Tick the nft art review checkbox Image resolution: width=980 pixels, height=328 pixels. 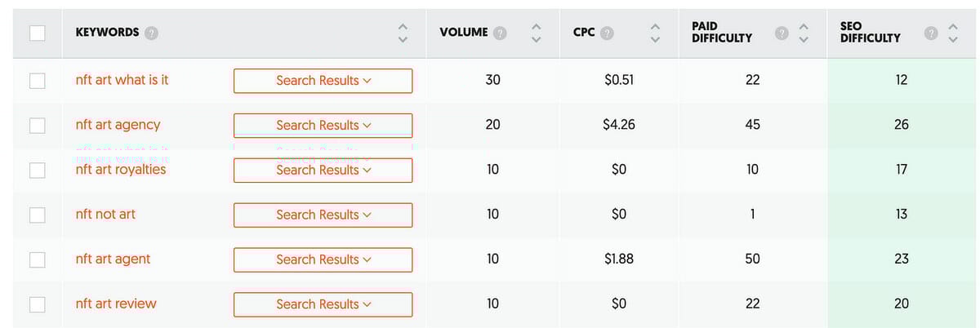pos(38,304)
